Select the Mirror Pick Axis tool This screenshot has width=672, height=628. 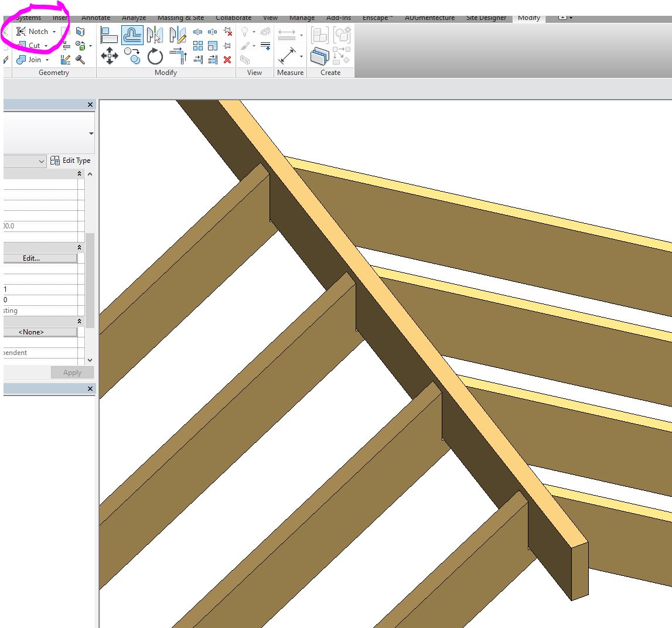tap(155, 34)
